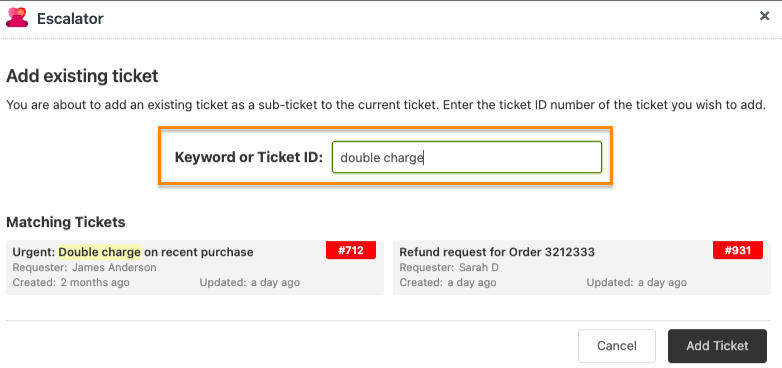Click the red #712 ticket badge
The height and width of the screenshot is (368, 782).
[351, 250]
